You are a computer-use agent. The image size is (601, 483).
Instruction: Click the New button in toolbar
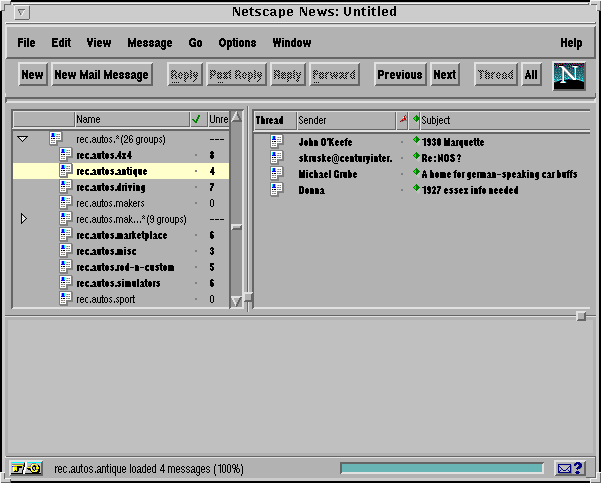[33, 74]
